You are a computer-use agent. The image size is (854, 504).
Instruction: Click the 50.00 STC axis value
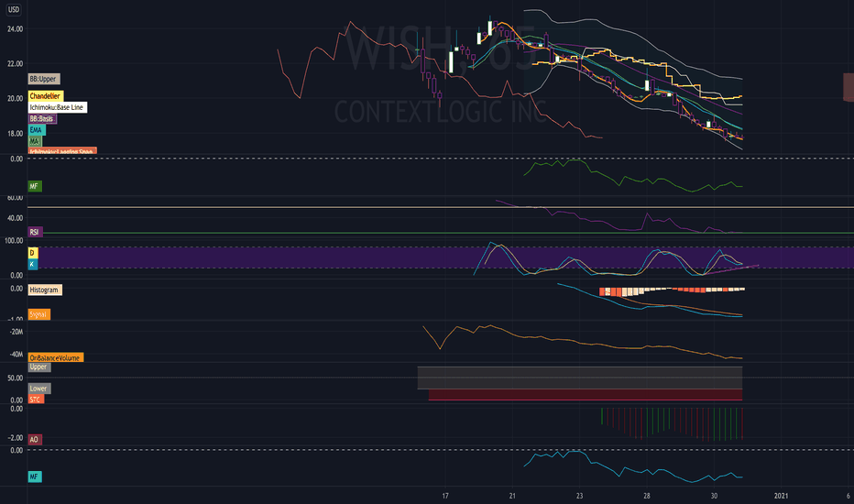[x=16, y=378]
